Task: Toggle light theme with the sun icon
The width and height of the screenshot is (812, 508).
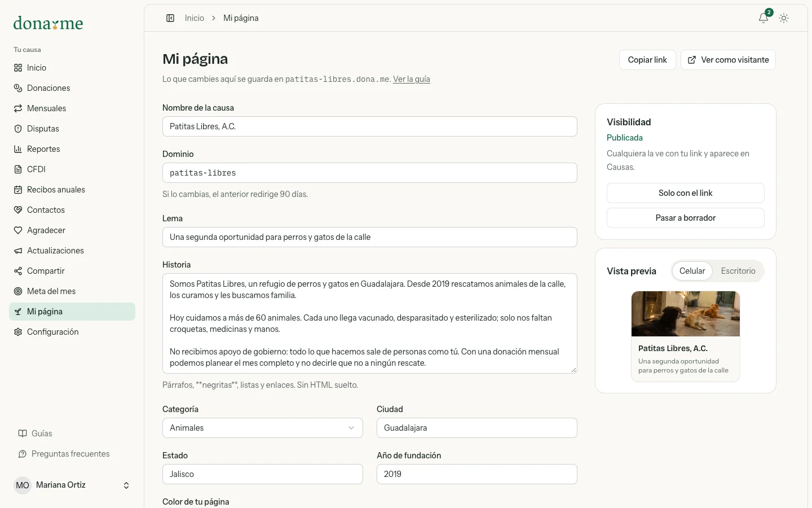Action: click(x=784, y=18)
